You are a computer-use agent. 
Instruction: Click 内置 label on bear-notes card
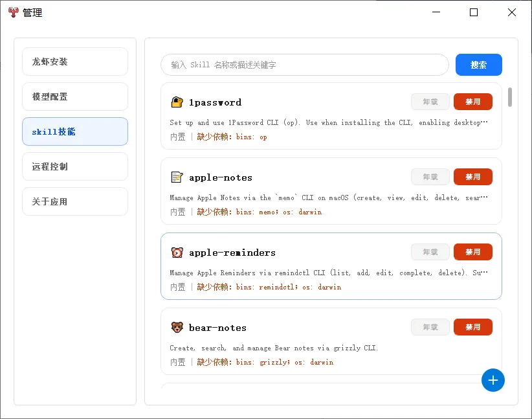click(178, 362)
